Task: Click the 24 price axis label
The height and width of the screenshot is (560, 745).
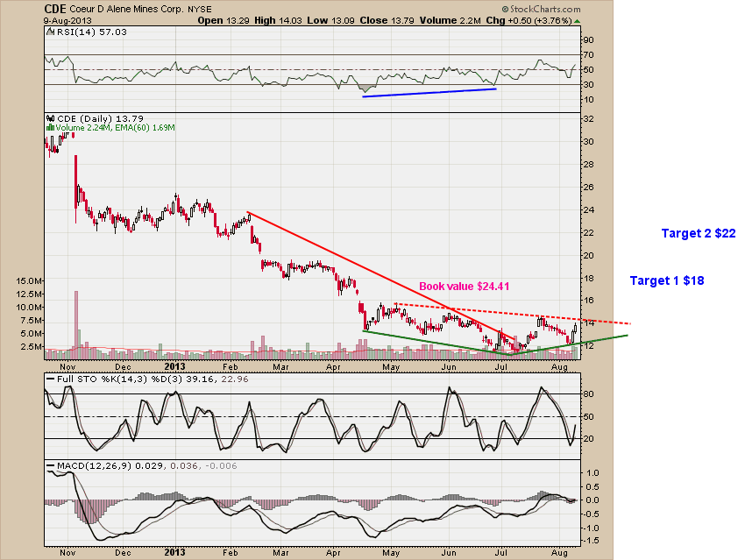Action: click(x=588, y=210)
